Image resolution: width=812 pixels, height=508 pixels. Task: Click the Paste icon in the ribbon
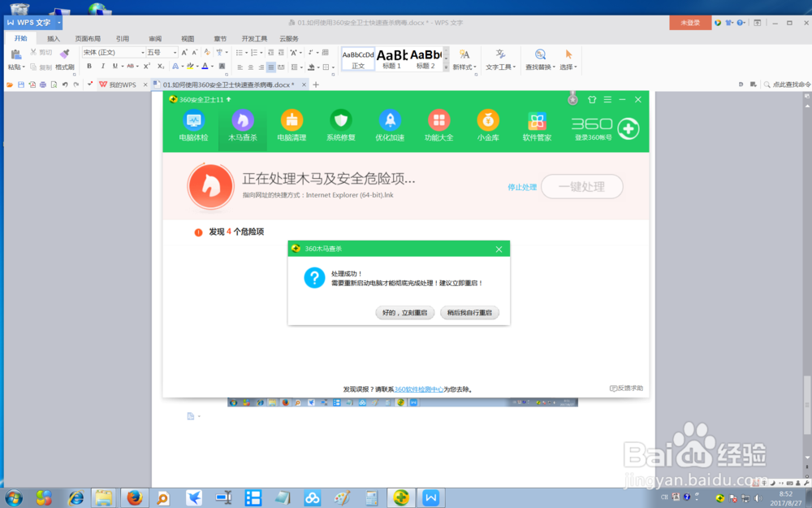click(x=15, y=55)
